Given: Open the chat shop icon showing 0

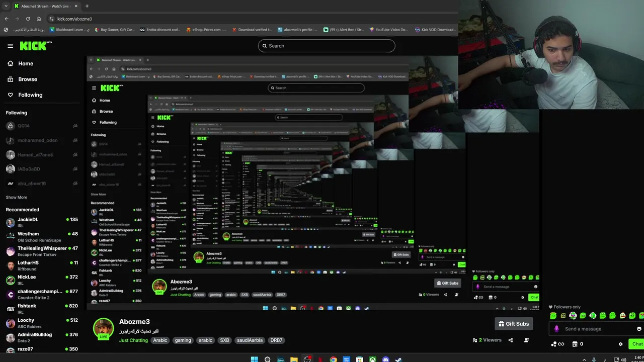Looking at the screenshot, I should [x=578, y=344].
